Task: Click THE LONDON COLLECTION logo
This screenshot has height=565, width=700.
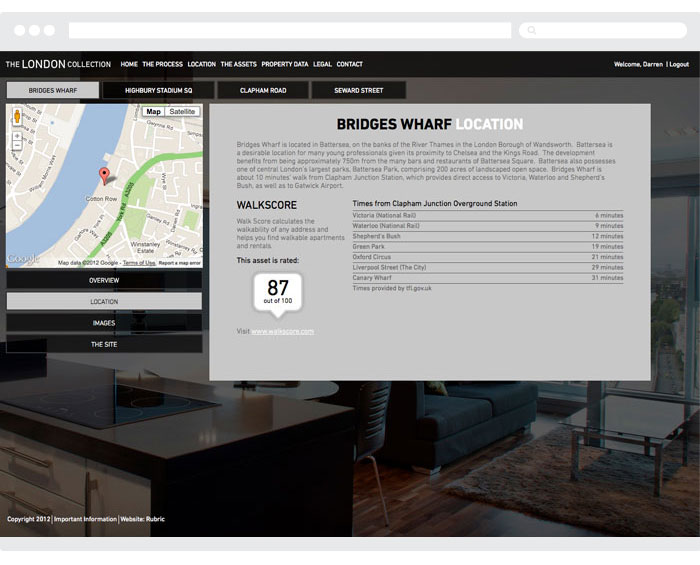Action: pyautogui.click(x=58, y=64)
